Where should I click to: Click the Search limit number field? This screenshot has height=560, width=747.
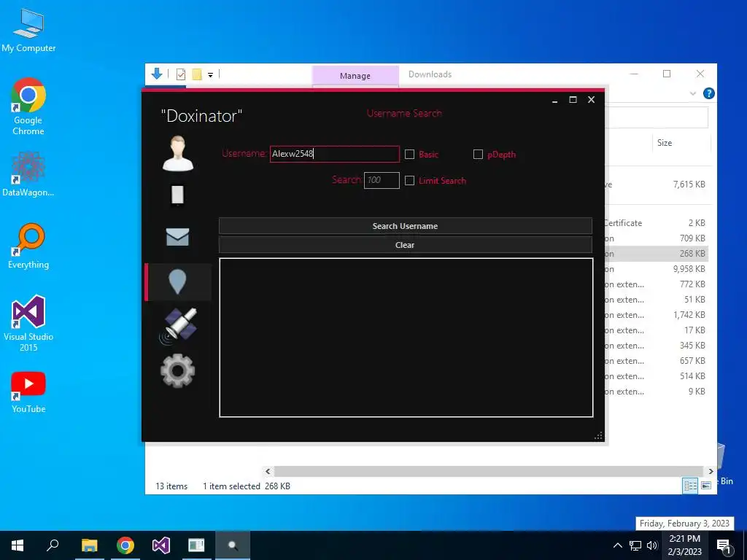click(382, 180)
